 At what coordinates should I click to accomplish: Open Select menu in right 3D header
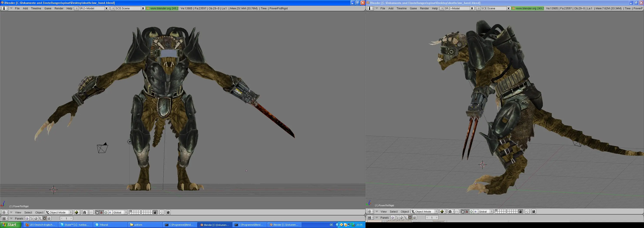pos(394,211)
